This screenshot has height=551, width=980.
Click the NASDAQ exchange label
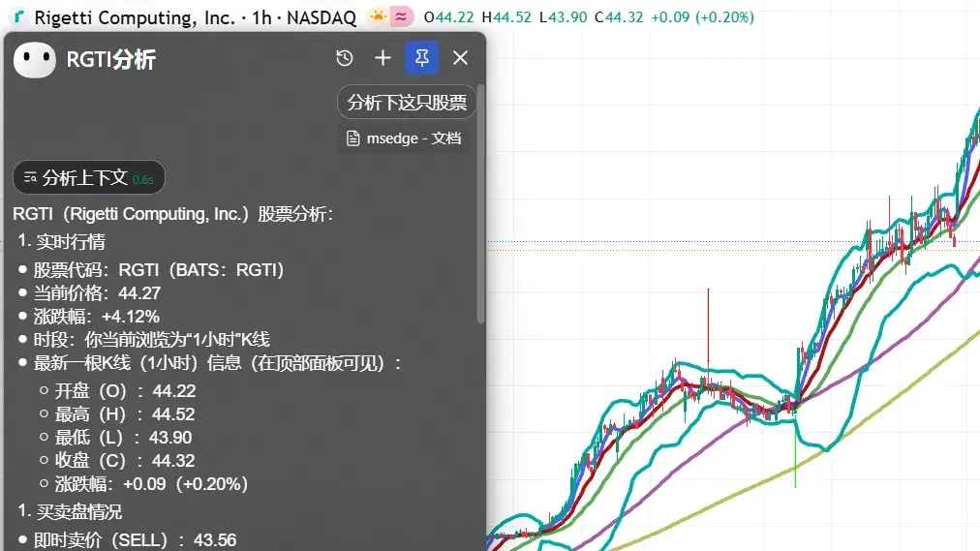point(322,17)
